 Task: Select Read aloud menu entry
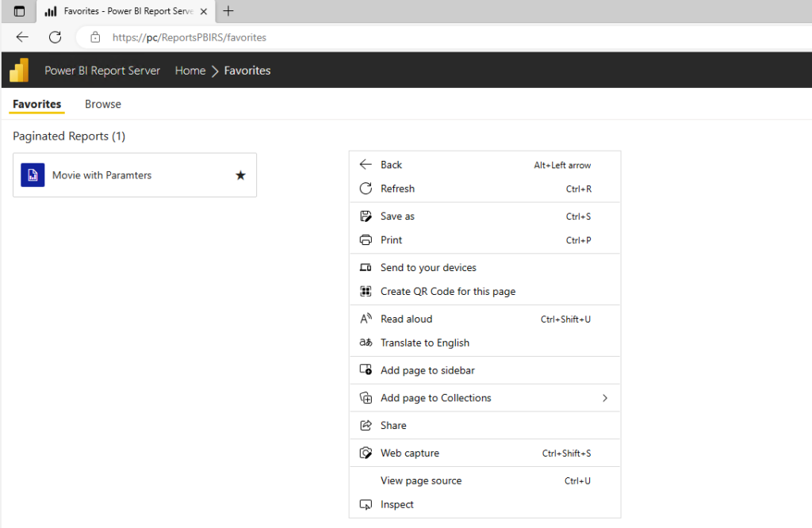(485, 319)
